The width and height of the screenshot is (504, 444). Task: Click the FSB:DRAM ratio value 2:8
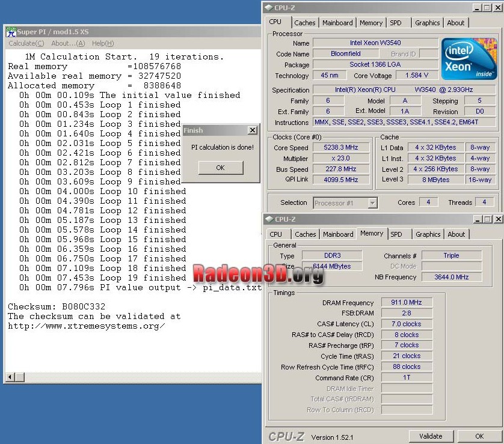pyautogui.click(x=407, y=313)
